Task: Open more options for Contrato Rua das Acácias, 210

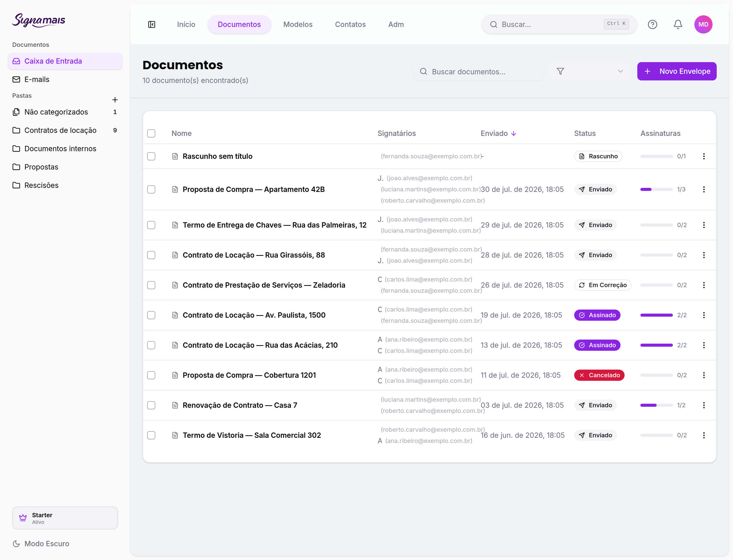Action: [704, 345]
